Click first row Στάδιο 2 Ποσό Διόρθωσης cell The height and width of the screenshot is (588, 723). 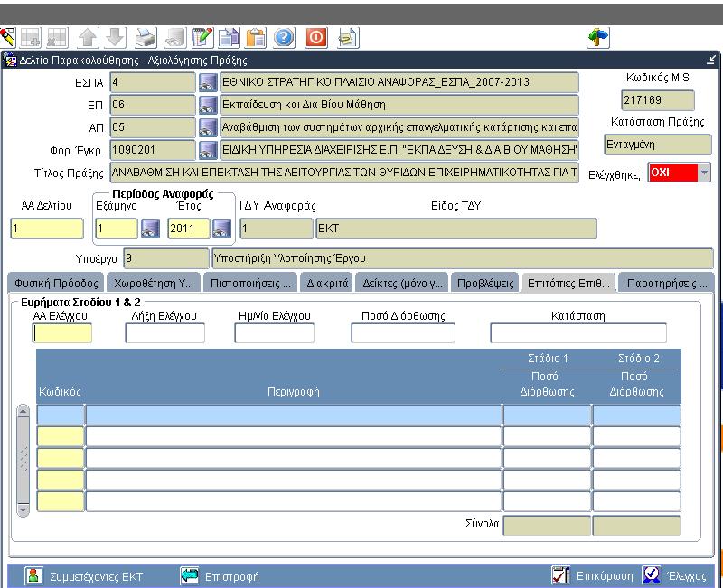[636, 415]
